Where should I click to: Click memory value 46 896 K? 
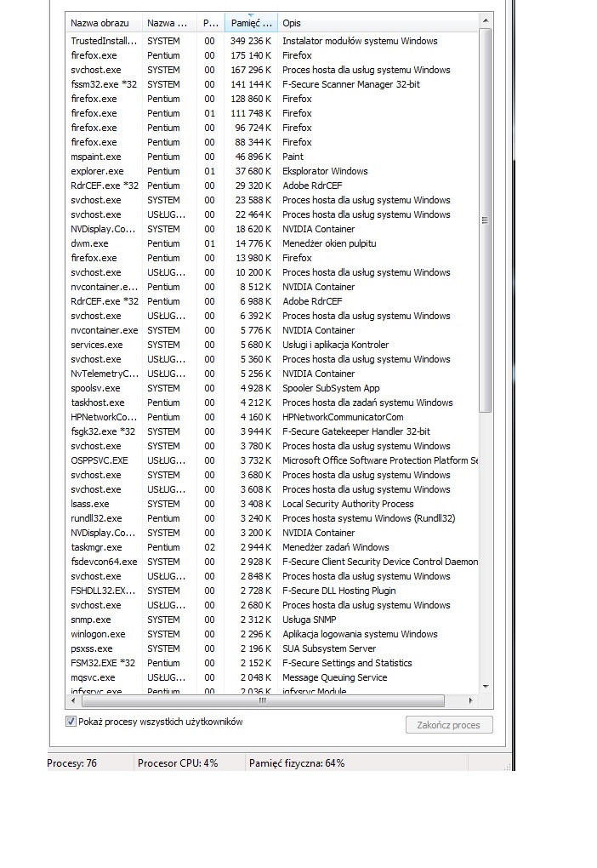pos(253,157)
